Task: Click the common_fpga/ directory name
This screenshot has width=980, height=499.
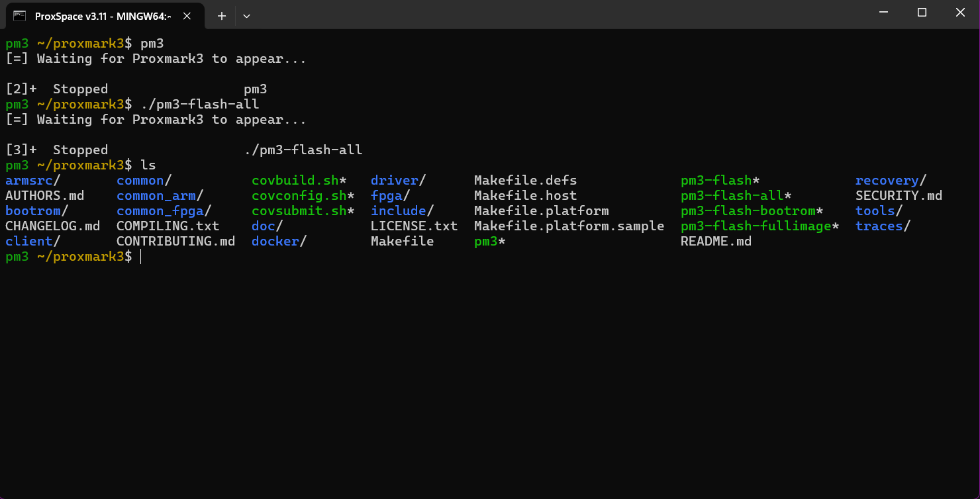Action: tap(164, 211)
